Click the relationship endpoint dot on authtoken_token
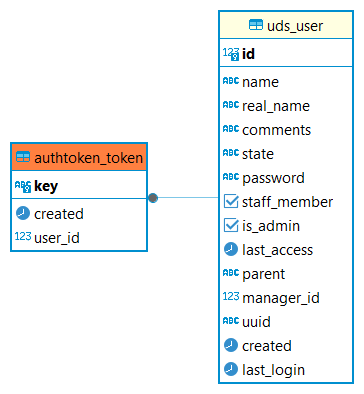This screenshot has width=364, height=394. tap(153, 198)
